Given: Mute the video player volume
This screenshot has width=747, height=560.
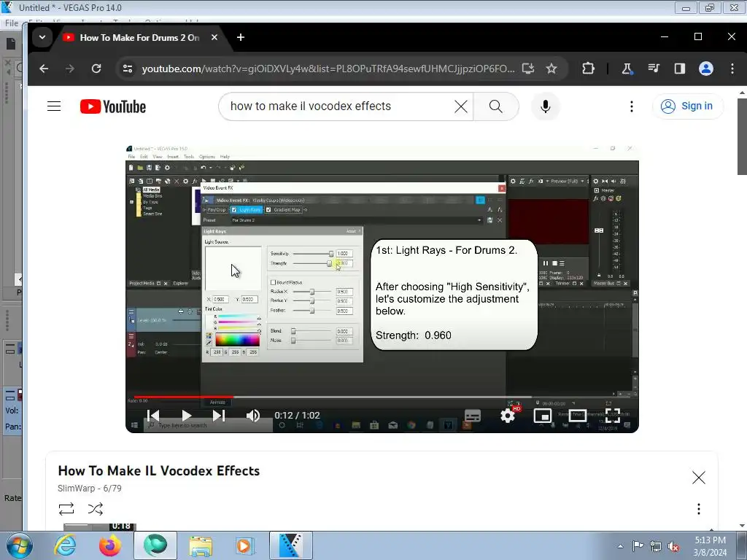Looking at the screenshot, I should 252,416.
